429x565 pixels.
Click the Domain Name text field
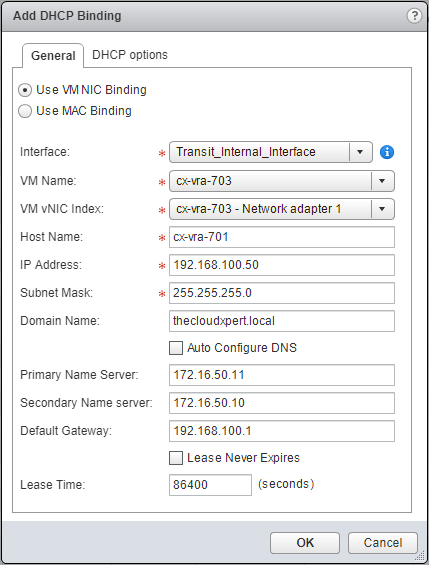point(282,321)
